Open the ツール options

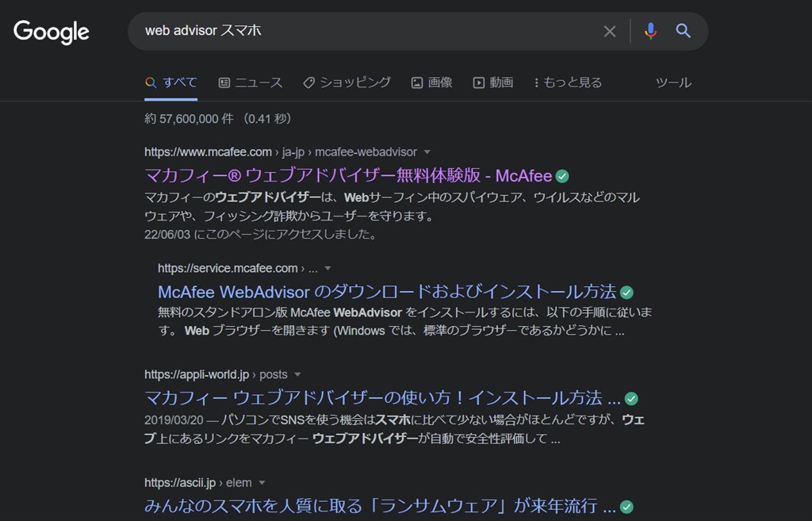pos(673,82)
